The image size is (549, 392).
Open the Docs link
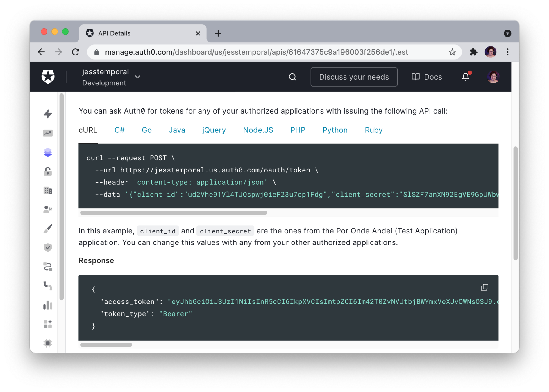[x=427, y=77]
